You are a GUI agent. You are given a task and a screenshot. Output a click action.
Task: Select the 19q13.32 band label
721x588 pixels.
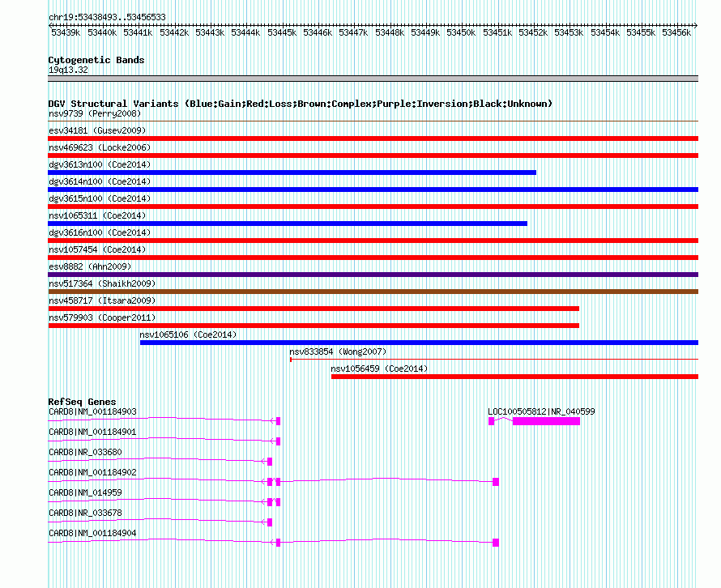[68, 70]
